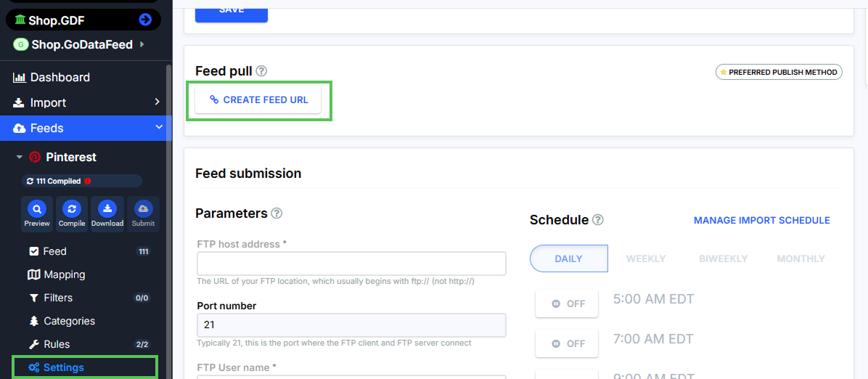The width and height of the screenshot is (868, 379).
Task: Click the Parameters help question icon
Action: 277,213
